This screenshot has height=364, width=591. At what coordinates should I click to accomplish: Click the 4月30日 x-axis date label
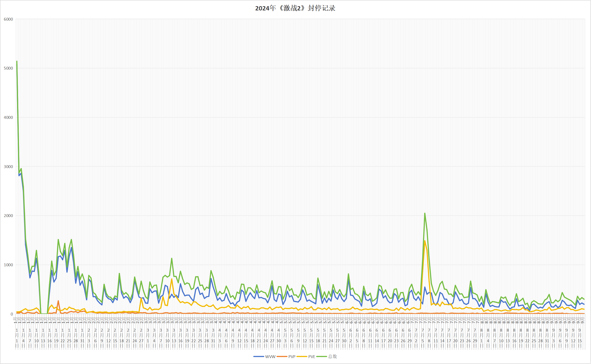[x=279, y=338]
